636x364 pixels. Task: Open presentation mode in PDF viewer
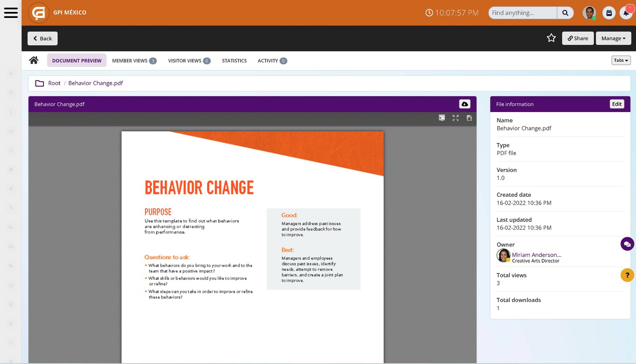click(442, 118)
